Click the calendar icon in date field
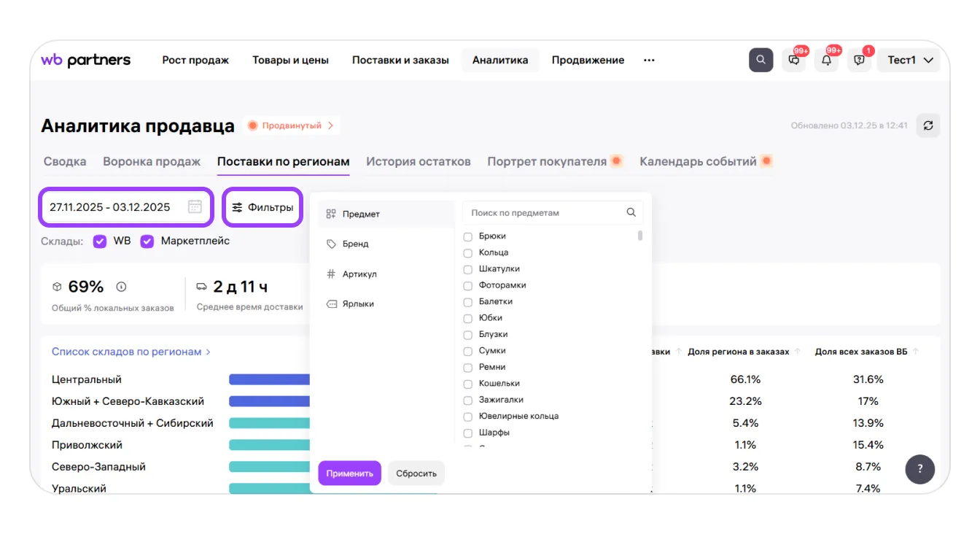 pyautogui.click(x=195, y=206)
